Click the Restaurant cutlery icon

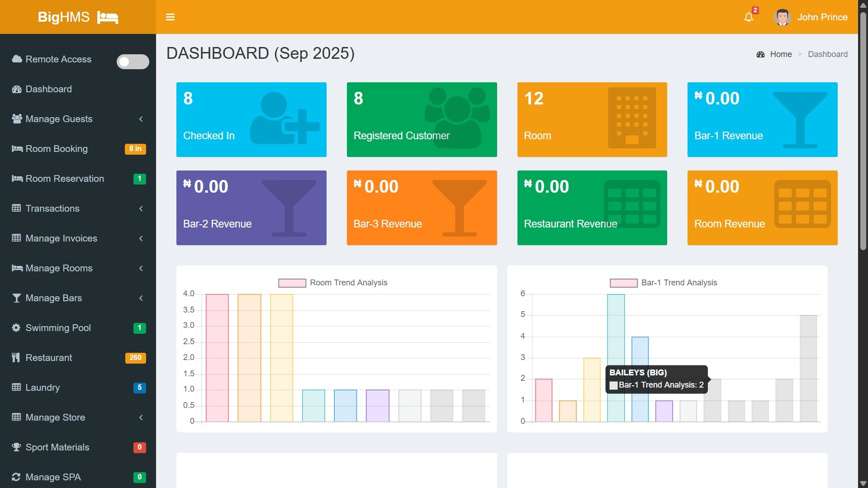pos(16,358)
